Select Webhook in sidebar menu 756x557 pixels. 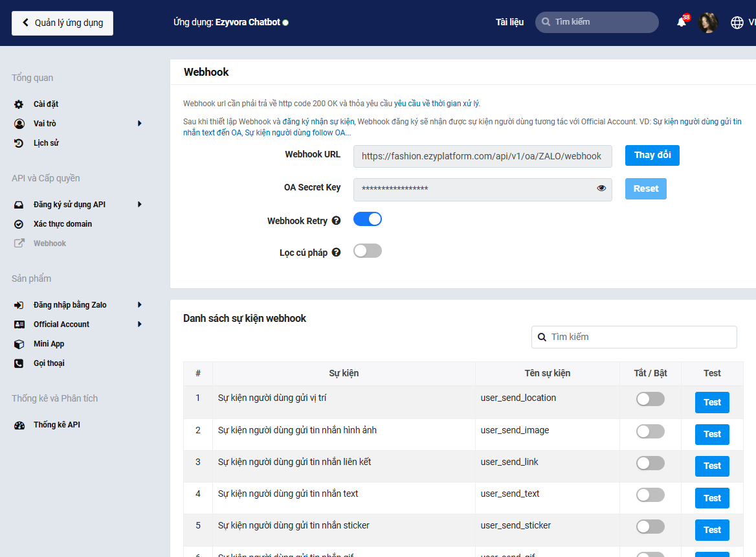coord(50,244)
